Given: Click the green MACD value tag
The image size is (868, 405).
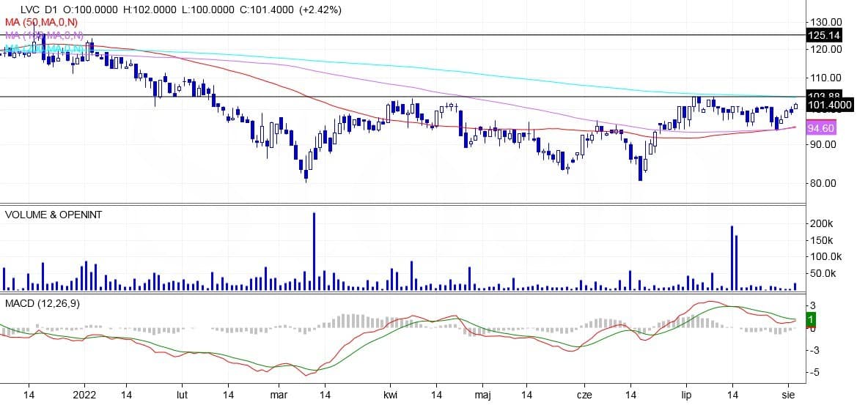Looking at the screenshot, I should (x=810, y=319).
